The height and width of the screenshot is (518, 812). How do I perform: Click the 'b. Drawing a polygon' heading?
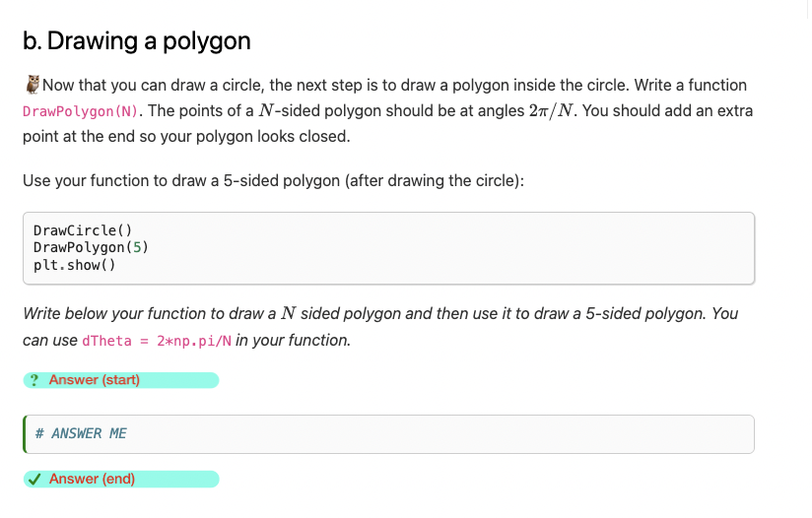pyautogui.click(x=137, y=41)
